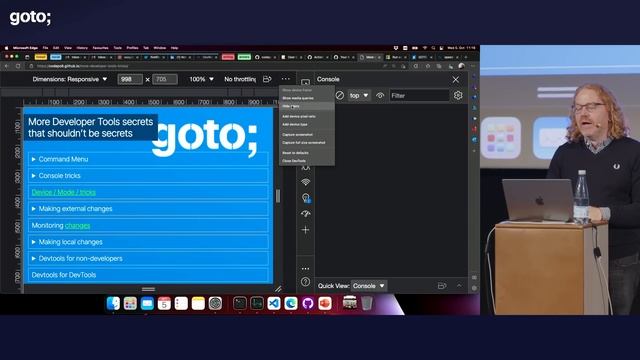This screenshot has width=640, height=360.
Task: Click the emulated page vertical scrollbar thumb
Action: click(x=278, y=196)
